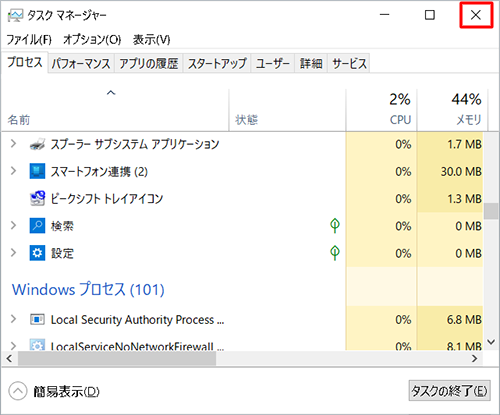
Task: Select the 検索 process name
Action: point(62,226)
